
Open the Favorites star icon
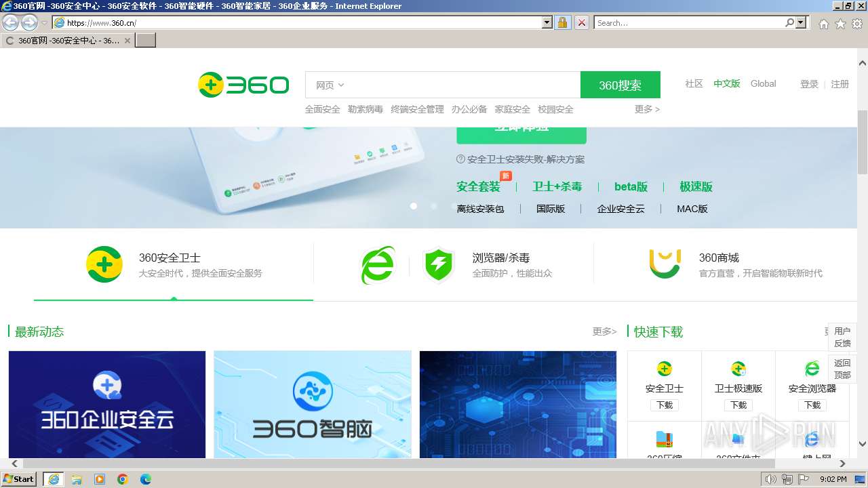(840, 24)
